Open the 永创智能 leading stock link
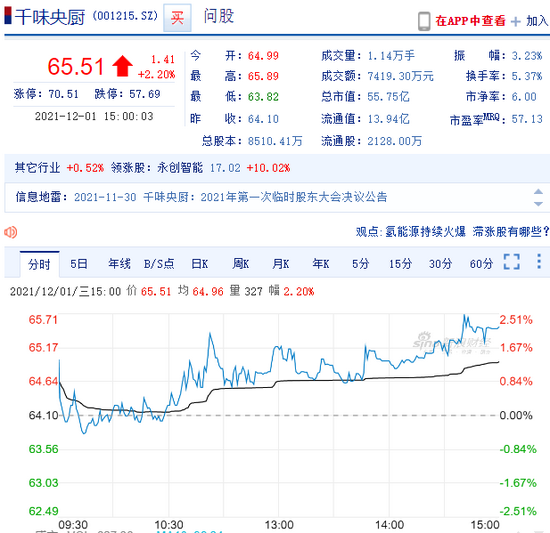The image size is (550, 533). click(x=180, y=168)
